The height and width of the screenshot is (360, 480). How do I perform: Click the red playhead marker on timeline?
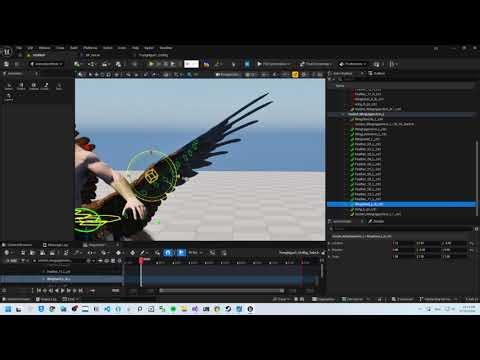(x=141, y=260)
